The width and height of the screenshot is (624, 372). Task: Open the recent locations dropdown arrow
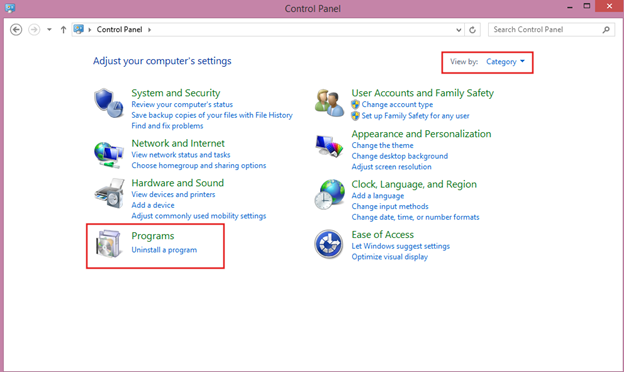click(x=49, y=29)
